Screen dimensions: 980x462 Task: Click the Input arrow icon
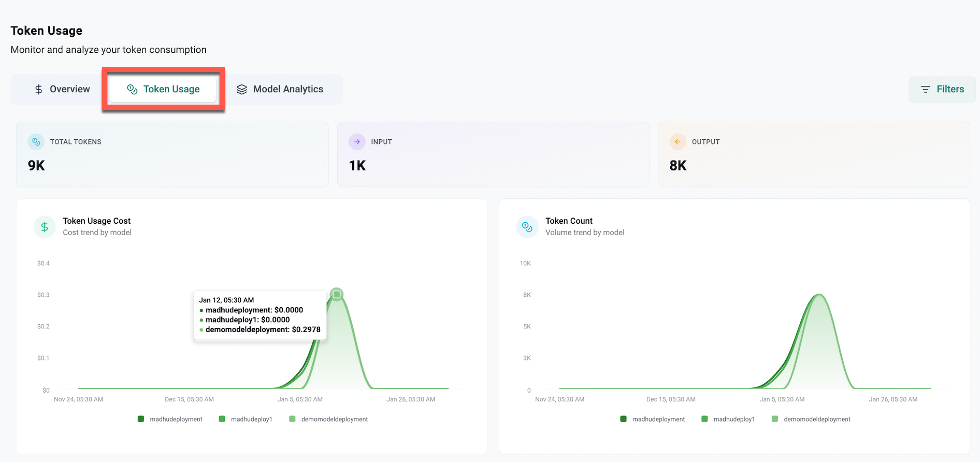tap(357, 142)
